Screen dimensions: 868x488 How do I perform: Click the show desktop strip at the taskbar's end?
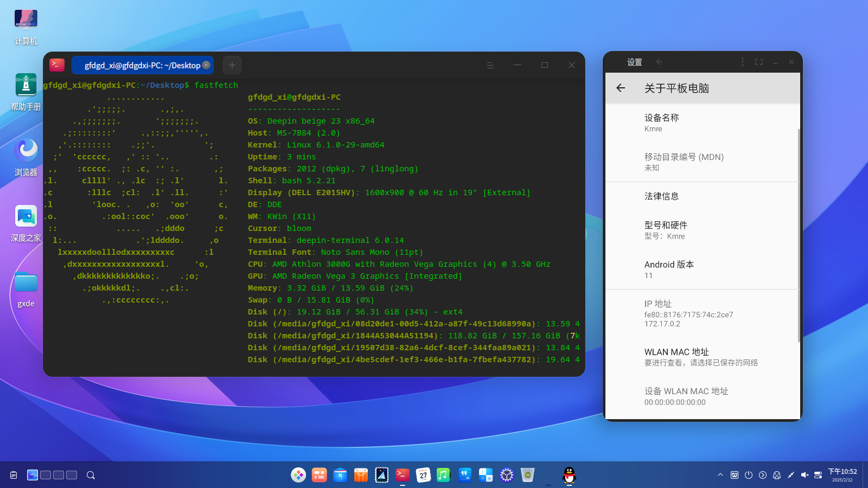865,475
